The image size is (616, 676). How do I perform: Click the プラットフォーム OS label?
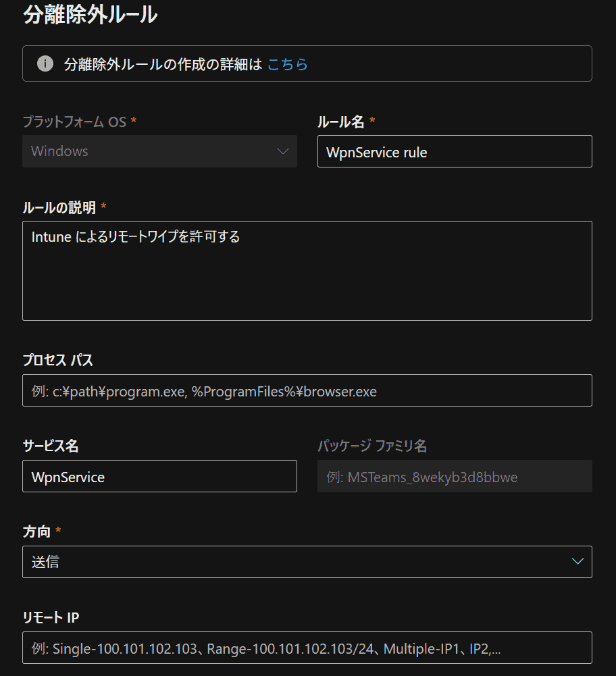pos(74,122)
